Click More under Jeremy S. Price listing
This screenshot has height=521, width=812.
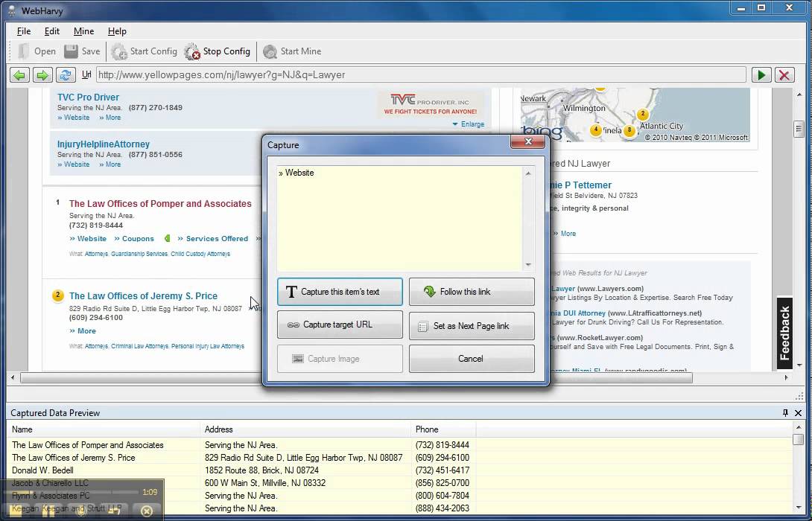pos(83,331)
